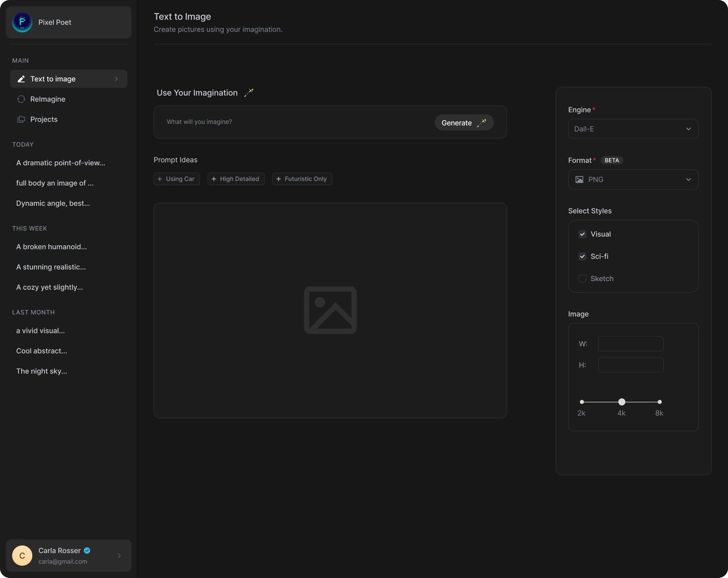Viewport: 728px width, 578px height.
Task: Open history item 'A stunning realistic...'
Action: [x=51, y=267]
